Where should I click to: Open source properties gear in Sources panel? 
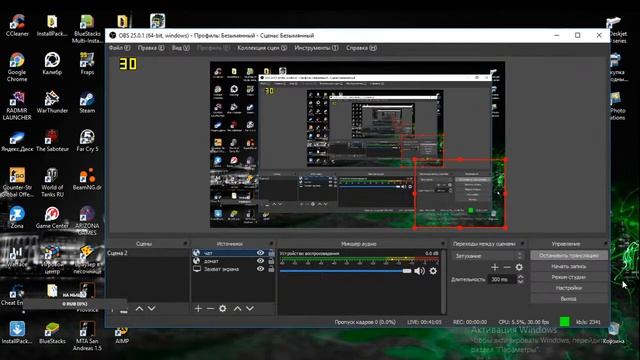222,309
